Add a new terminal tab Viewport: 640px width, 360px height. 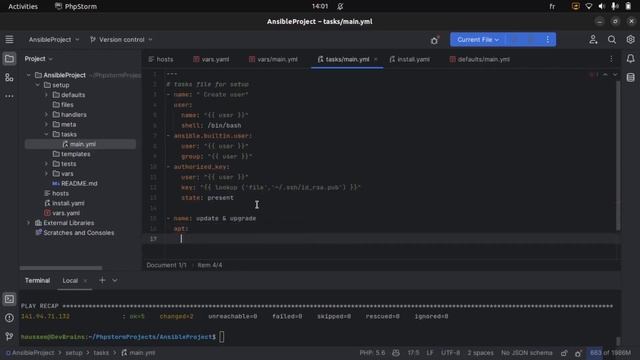(x=102, y=280)
